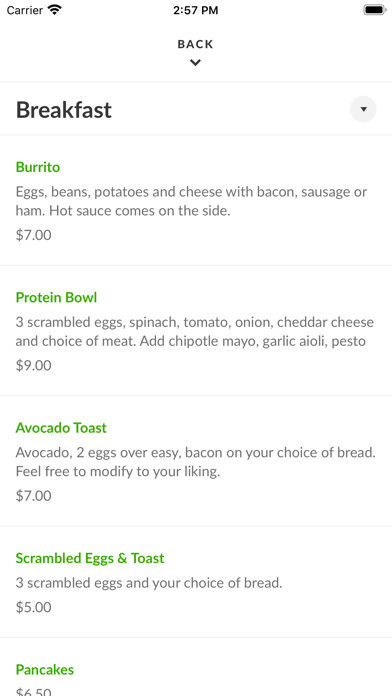The width and height of the screenshot is (392, 696).
Task: Tap the Burrito $7.00 price
Action: point(34,235)
